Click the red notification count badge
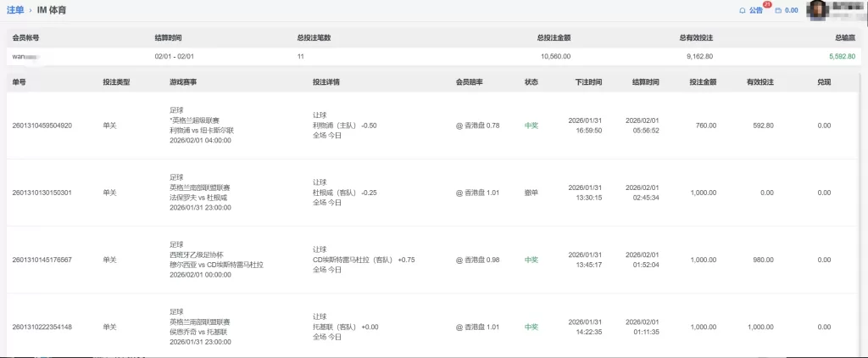 (766, 5)
